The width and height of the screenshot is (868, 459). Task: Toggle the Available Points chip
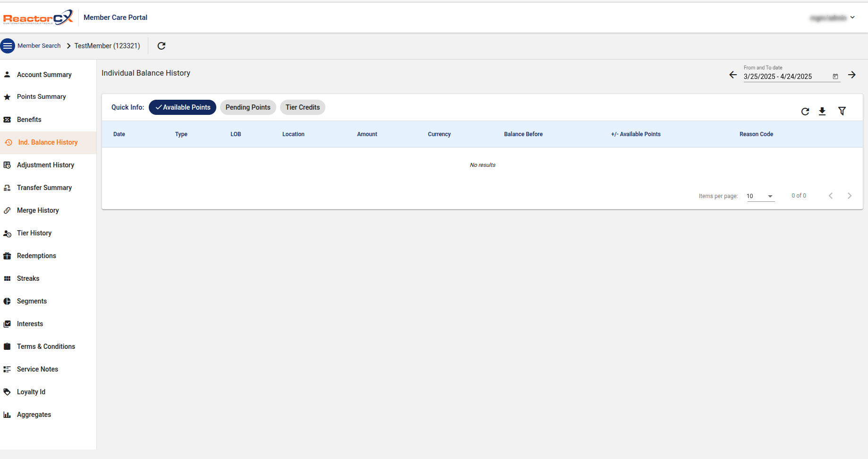(x=182, y=107)
